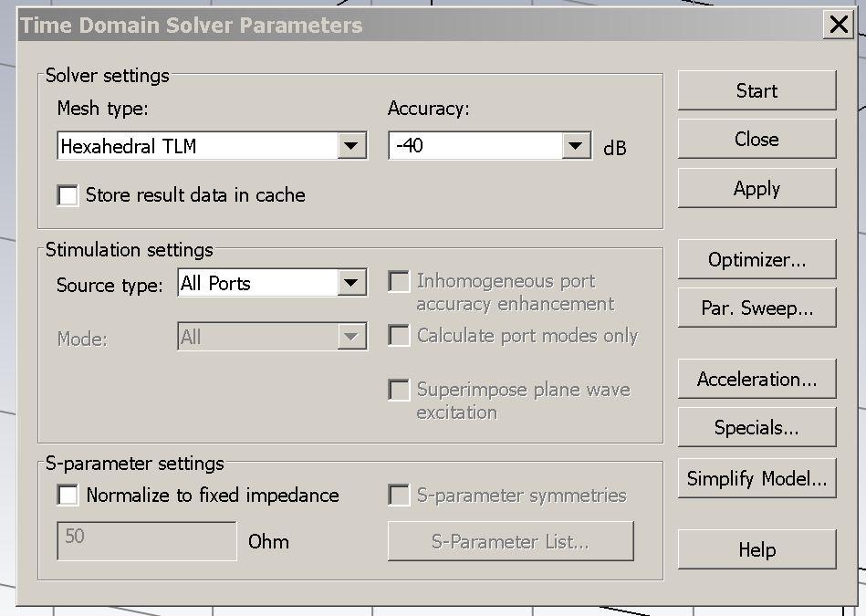This screenshot has width=866, height=616.
Task: Open the Optimizer dialog
Action: pyautogui.click(x=756, y=259)
